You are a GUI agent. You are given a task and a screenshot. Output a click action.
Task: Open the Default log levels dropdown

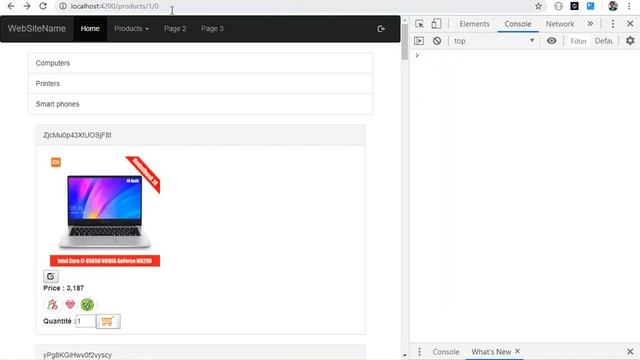tap(604, 41)
